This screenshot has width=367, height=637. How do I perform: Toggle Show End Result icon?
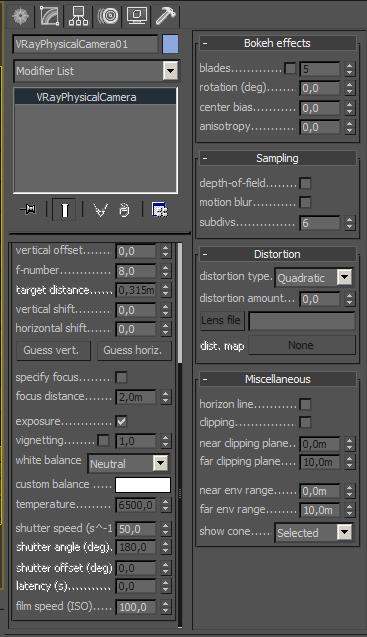coord(64,210)
